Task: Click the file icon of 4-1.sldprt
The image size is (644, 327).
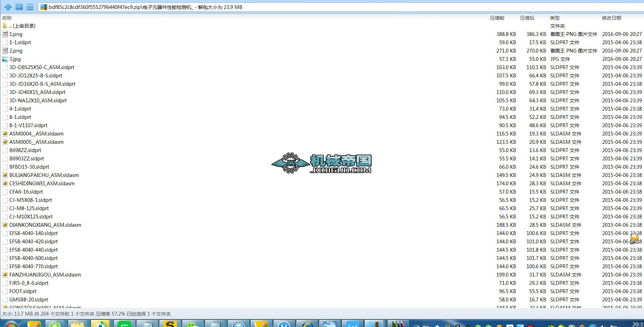Action: point(5,109)
